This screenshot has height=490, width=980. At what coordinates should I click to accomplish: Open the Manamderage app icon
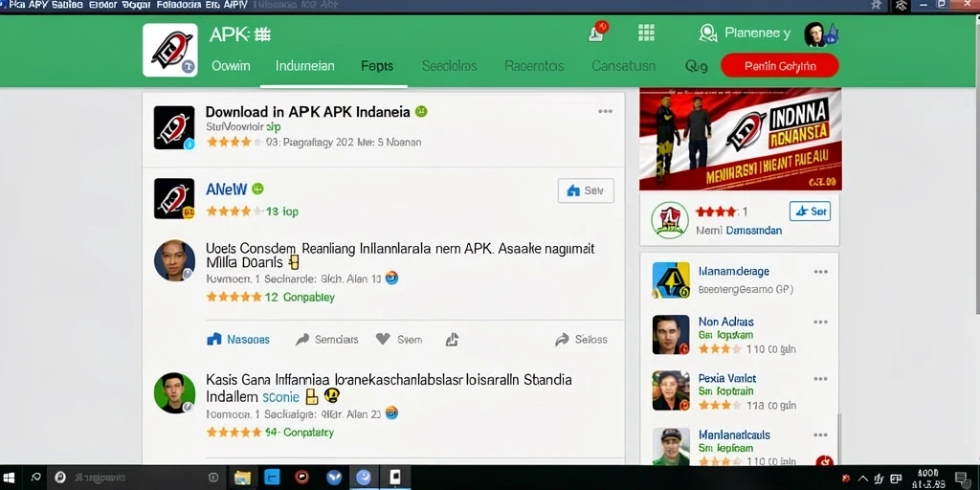pyautogui.click(x=671, y=280)
